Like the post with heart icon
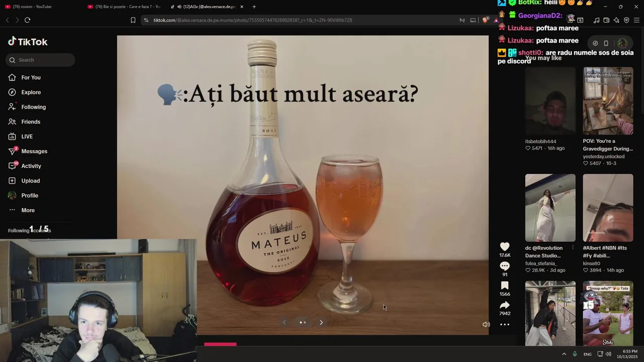The image size is (644, 362). click(505, 246)
